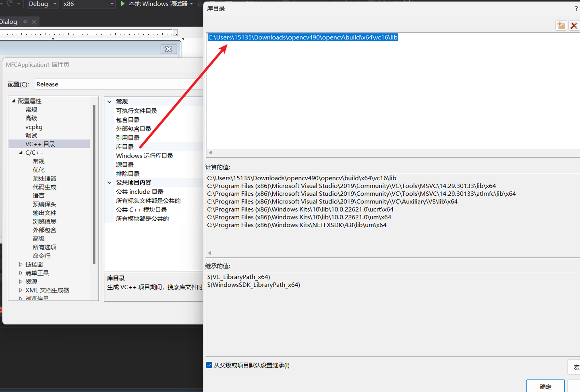
Task: Open help via the question mark icon
Action: (576, 8)
